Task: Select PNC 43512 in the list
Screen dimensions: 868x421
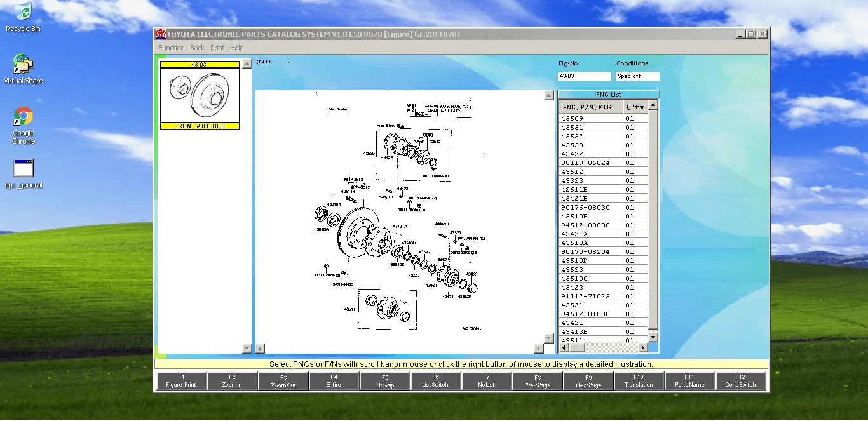Action: coord(591,171)
